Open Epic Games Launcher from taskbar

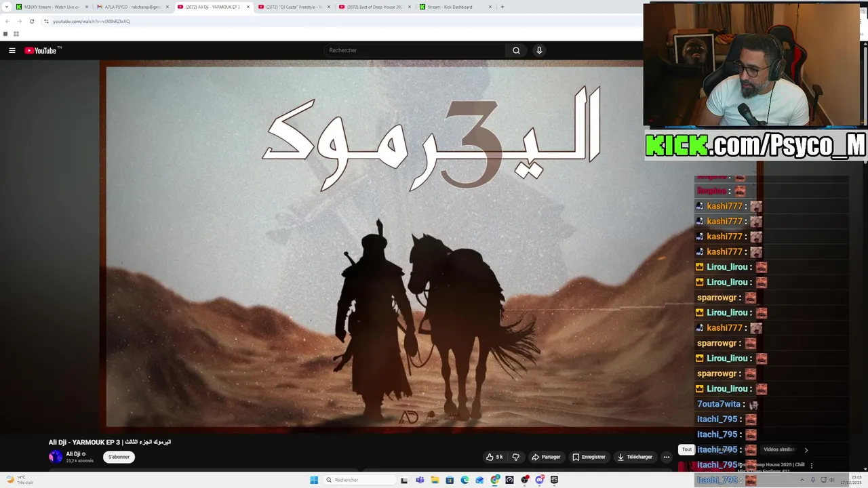pos(554,480)
